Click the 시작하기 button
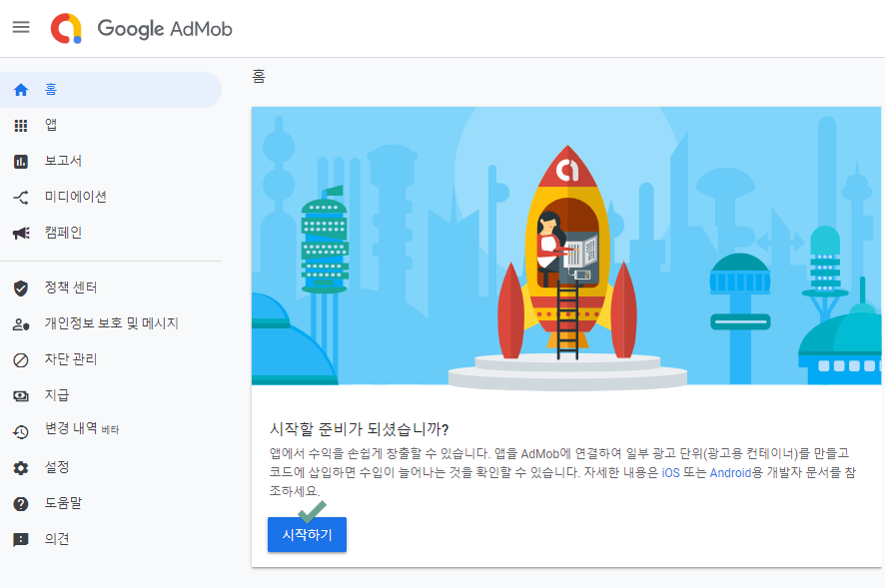 [x=307, y=535]
